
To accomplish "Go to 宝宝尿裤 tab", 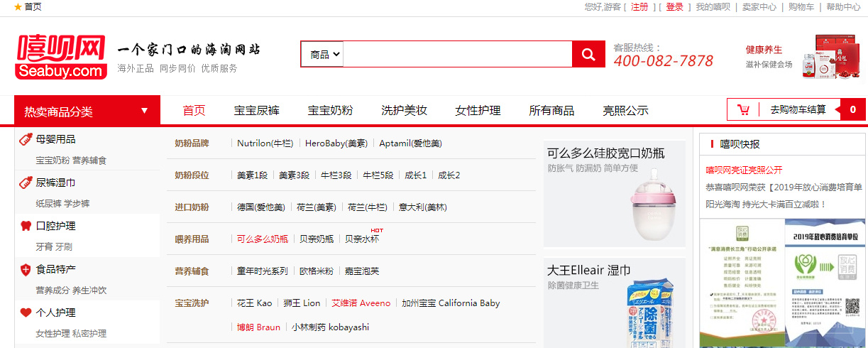I will pos(257,110).
